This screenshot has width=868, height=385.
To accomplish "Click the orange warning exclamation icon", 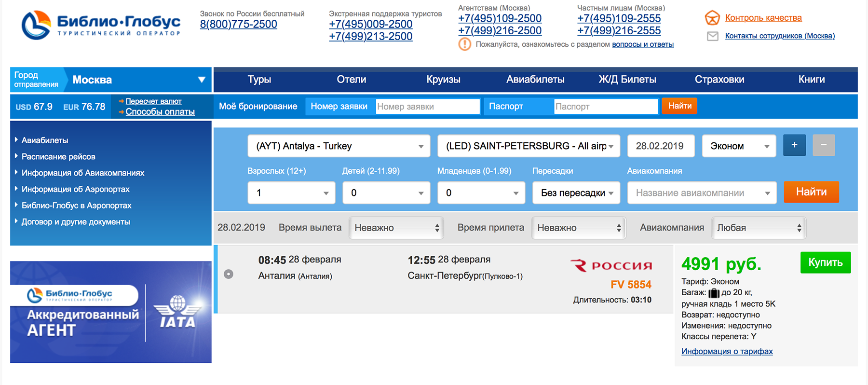I will click(464, 44).
